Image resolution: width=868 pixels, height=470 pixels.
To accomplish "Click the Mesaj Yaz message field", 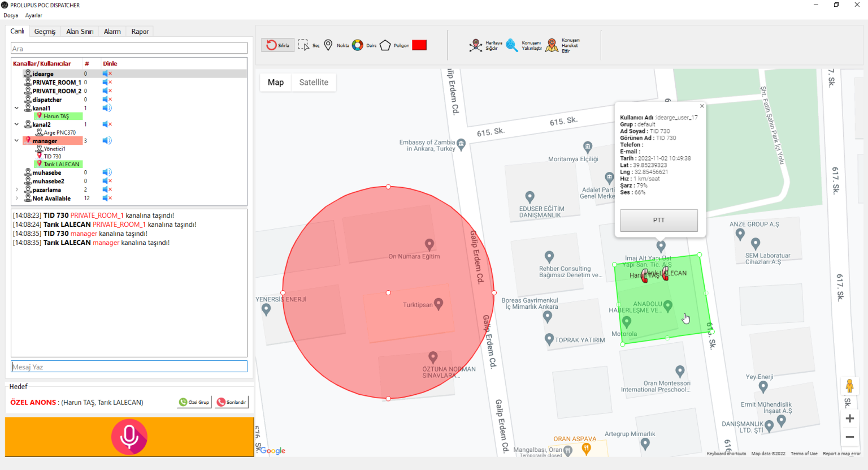I will click(x=129, y=366).
